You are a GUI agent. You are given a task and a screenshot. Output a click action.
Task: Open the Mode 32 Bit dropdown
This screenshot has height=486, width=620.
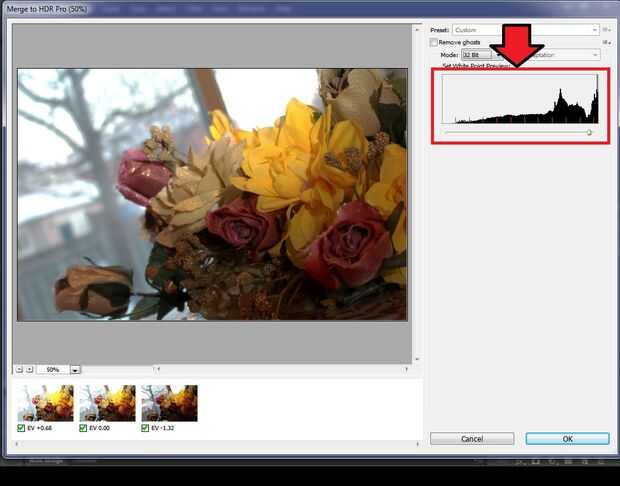(x=482, y=55)
